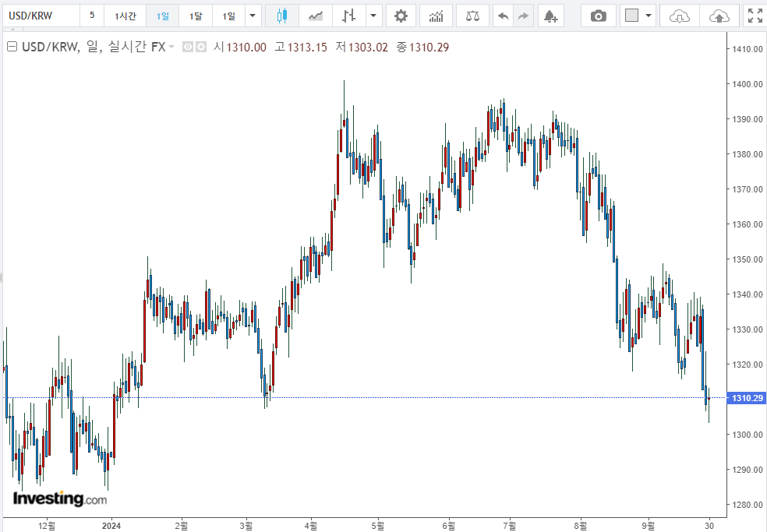Click the high value 고1313.15
Viewport: 767px width, 532px height.
pos(300,47)
